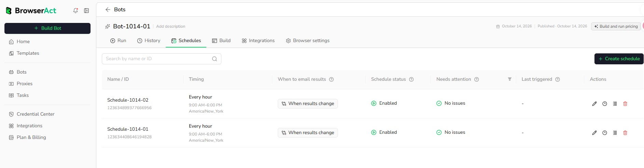This screenshot has height=168, width=644.
Task: Click the Schedule-1014-01 name
Action: click(128, 129)
